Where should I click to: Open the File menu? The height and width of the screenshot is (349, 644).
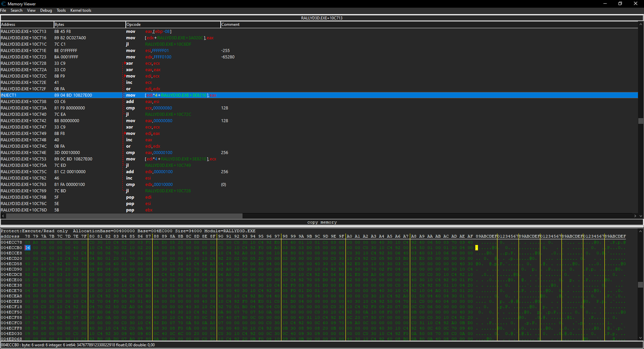(x=3, y=10)
